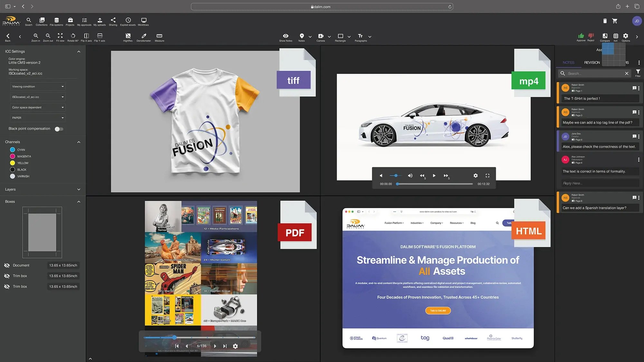
Task: Play the mp4 video
Action: coord(434,176)
